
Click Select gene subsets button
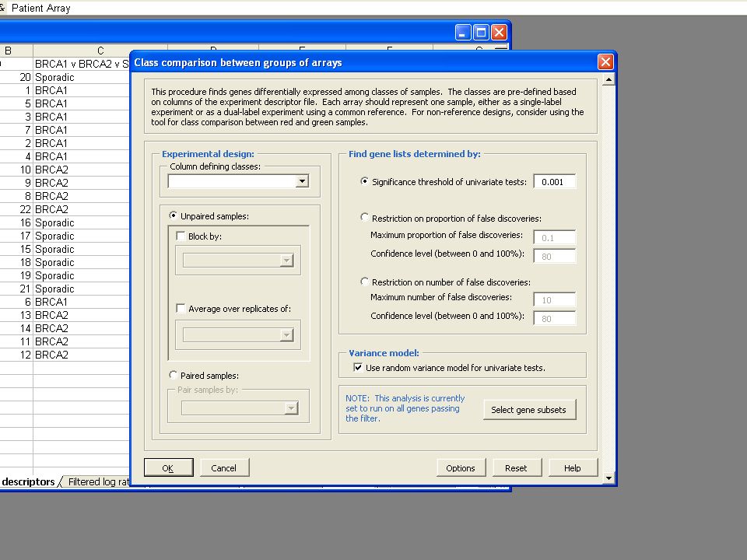click(529, 410)
